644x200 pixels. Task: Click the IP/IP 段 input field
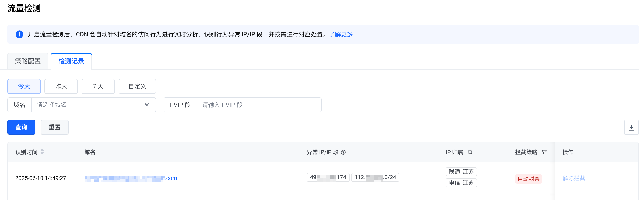(259, 105)
